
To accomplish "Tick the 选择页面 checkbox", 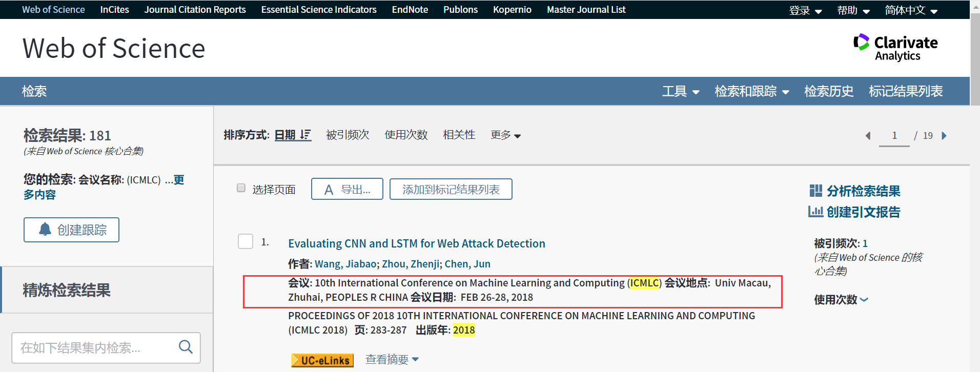I will tap(241, 188).
